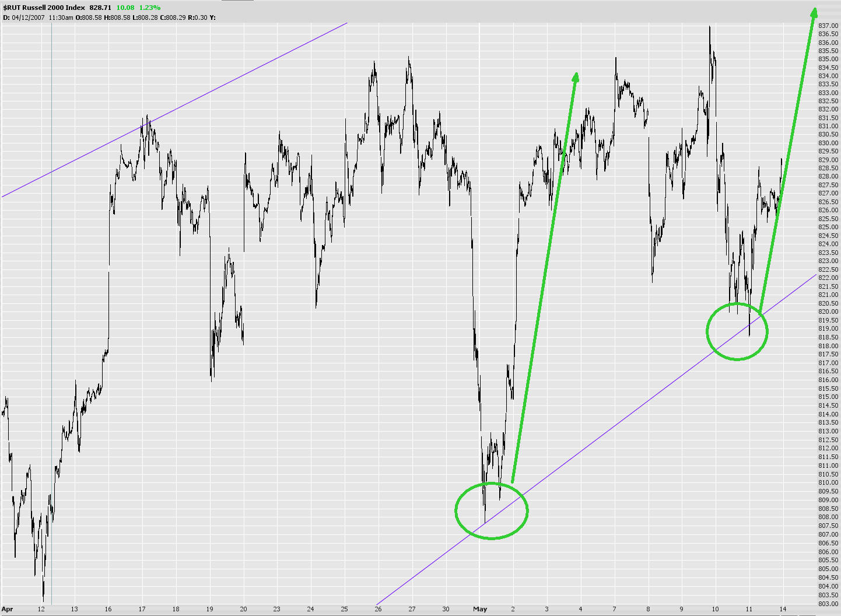Click date axis label 30

446,609
